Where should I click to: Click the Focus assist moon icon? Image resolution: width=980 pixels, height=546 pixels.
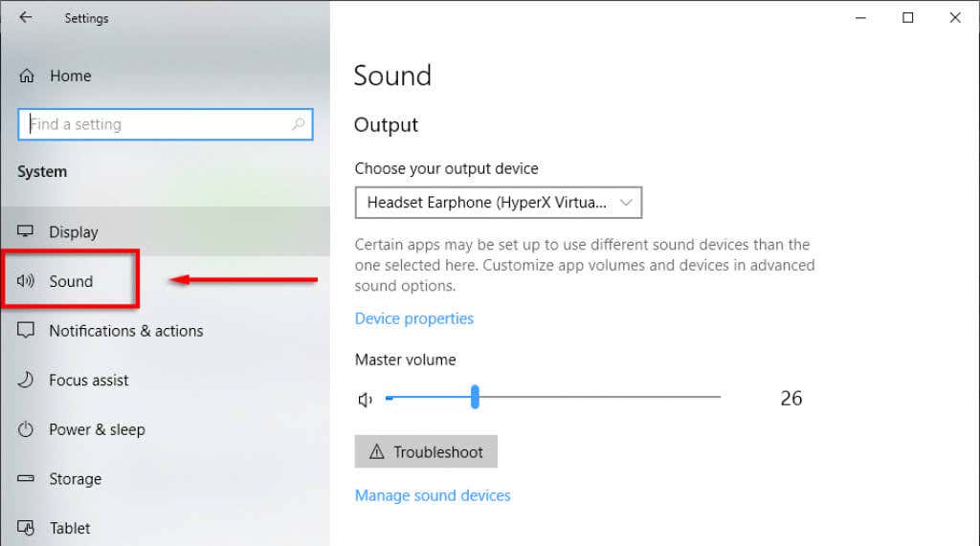tap(27, 381)
